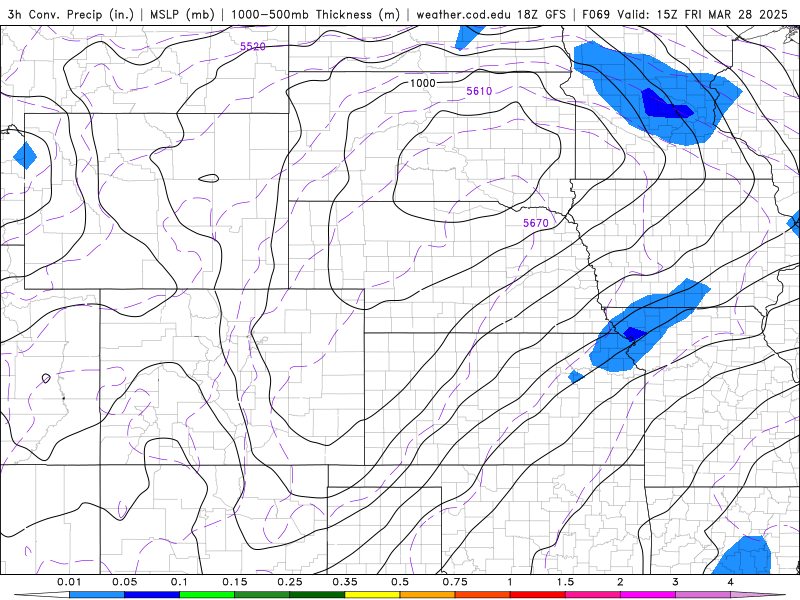
Task: Select the light blue color bar segment
Action: tap(97, 595)
